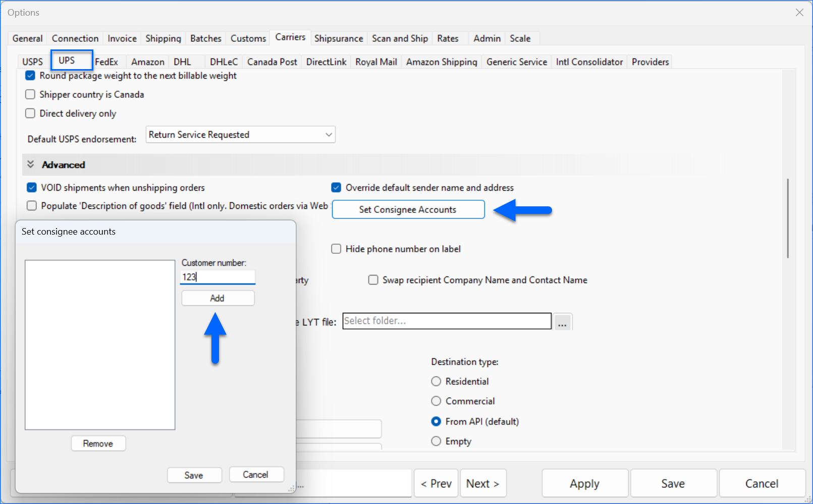Toggle Direct delivery only checkbox
813x504 pixels.
[x=30, y=114]
